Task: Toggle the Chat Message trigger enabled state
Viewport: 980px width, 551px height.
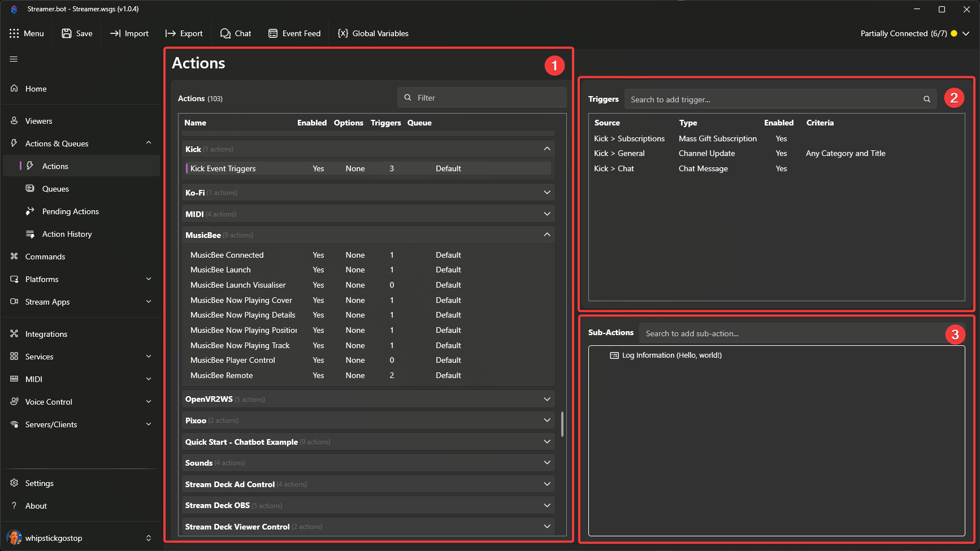Action: [x=781, y=168]
